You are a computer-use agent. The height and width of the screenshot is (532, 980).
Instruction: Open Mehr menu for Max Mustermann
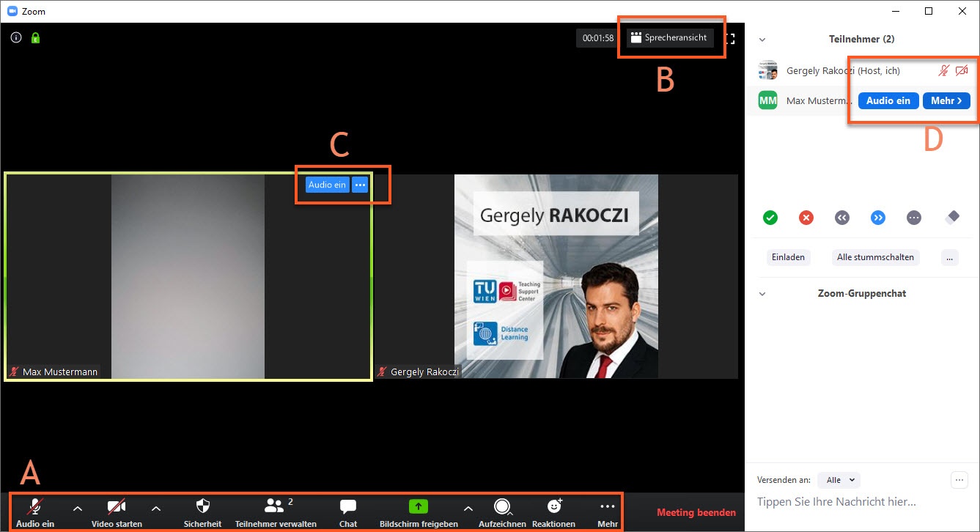tap(946, 100)
